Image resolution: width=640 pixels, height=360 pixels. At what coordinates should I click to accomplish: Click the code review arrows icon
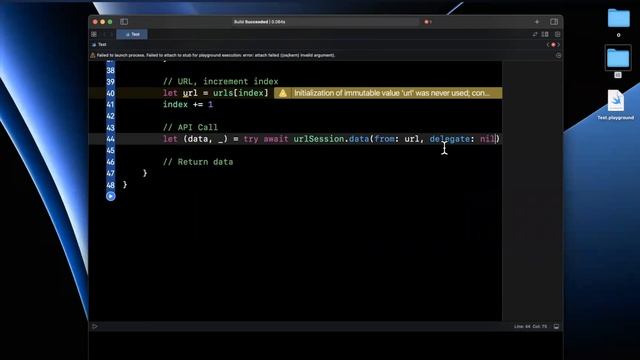click(x=535, y=34)
